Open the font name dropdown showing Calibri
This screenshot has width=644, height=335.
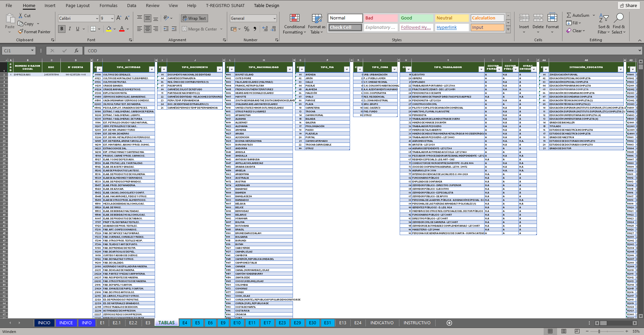[97, 18]
